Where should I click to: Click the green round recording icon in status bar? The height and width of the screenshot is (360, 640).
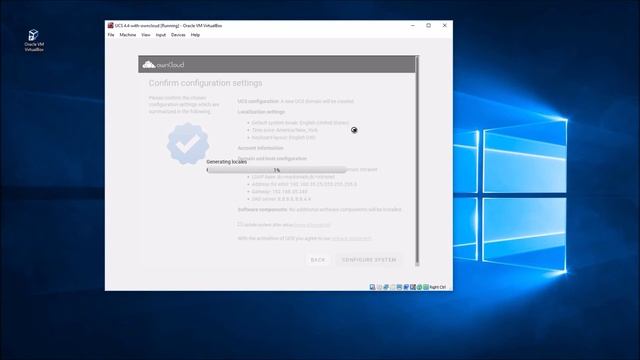coord(419,287)
